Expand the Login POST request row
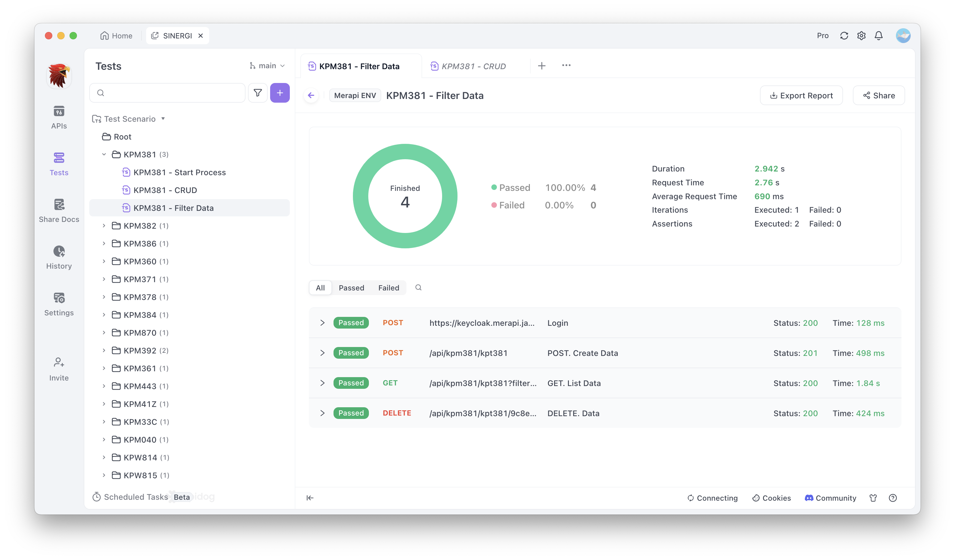The width and height of the screenshot is (955, 560). 322,323
